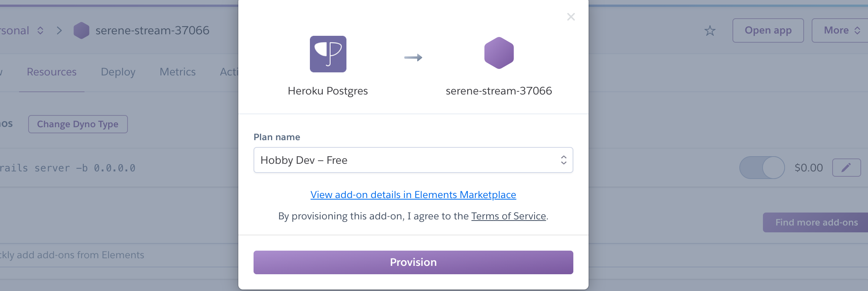Screen dimensions: 868x291
Task: Click the Open app button
Action: 768,30
